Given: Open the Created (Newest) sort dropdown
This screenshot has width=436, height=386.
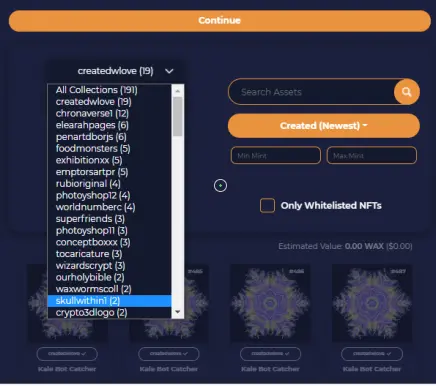Looking at the screenshot, I should (324, 126).
